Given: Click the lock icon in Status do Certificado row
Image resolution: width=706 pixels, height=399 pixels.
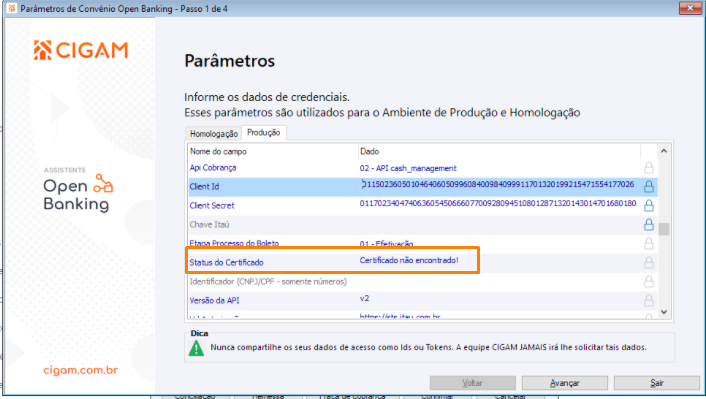Looking at the screenshot, I should point(649,262).
